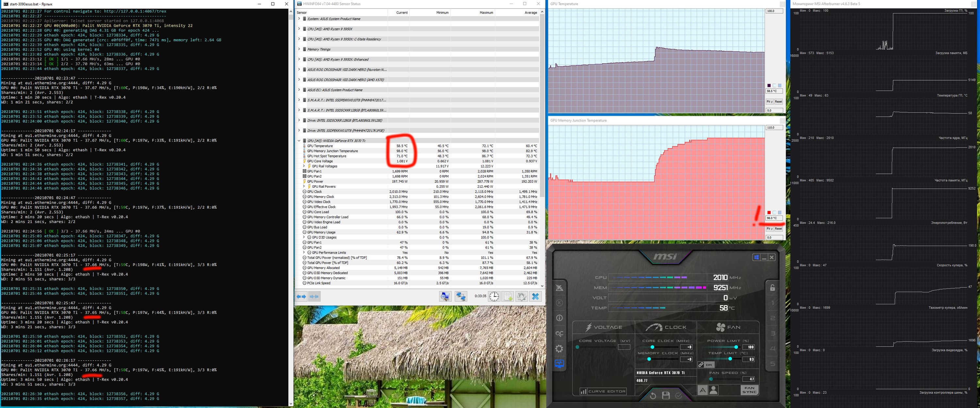The image size is (980, 408).
Task: Click the Afterburner info icon
Action: point(559,318)
